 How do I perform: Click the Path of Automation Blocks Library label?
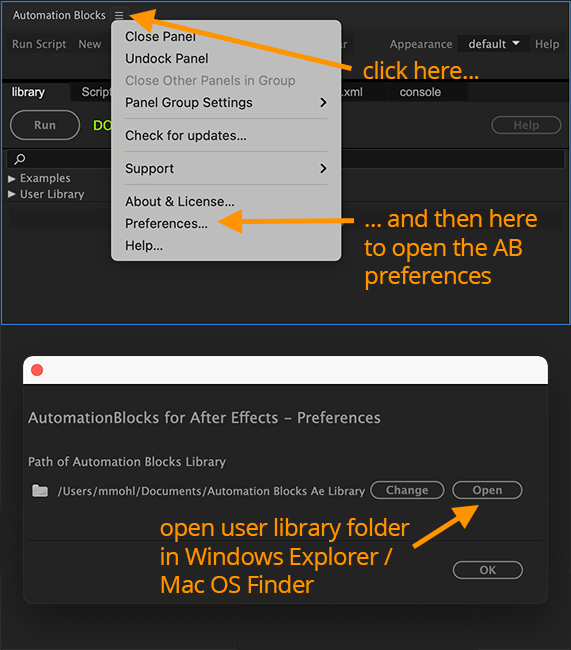(127, 461)
